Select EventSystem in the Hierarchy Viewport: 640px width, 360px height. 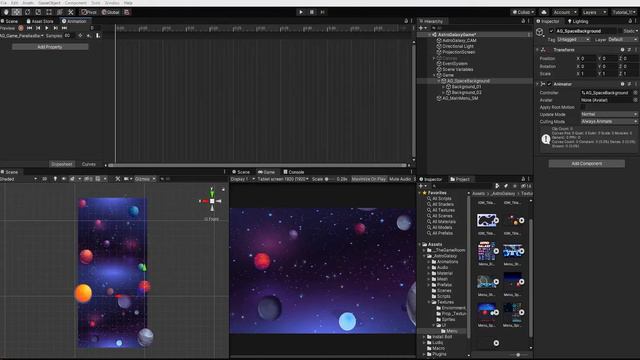[455, 64]
